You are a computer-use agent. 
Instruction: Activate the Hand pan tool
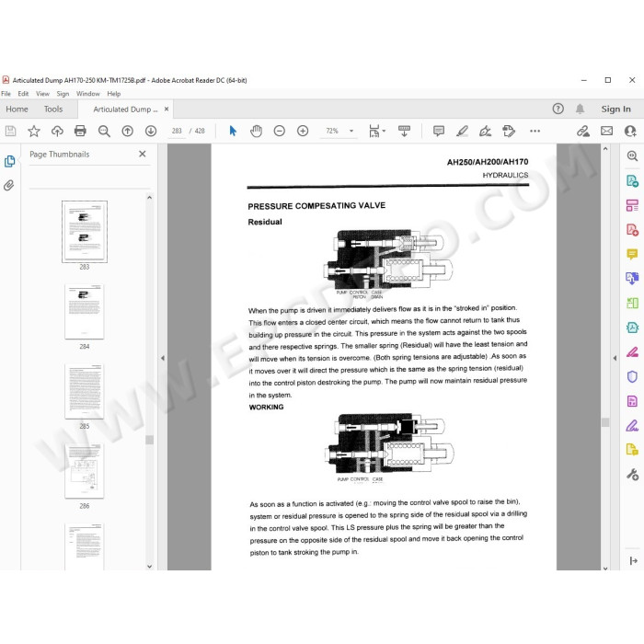point(256,131)
